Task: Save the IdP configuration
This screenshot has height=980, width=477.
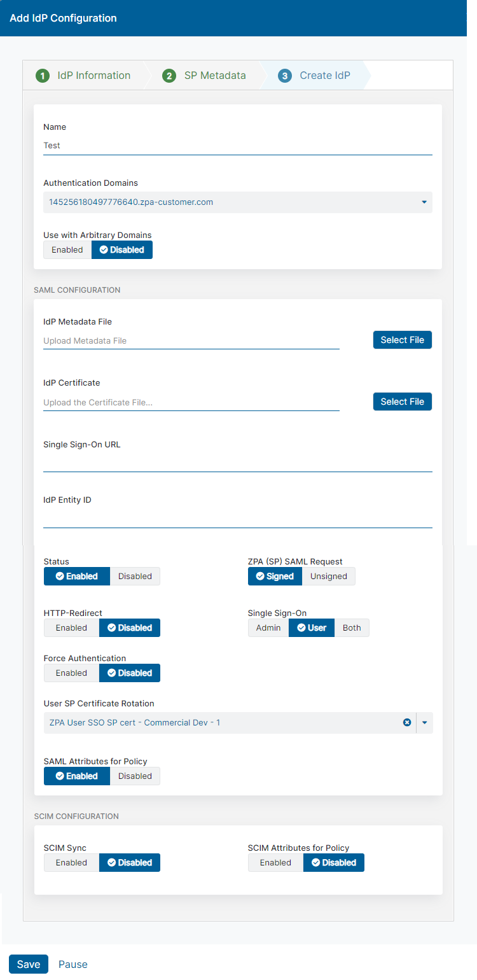Action: click(28, 964)
